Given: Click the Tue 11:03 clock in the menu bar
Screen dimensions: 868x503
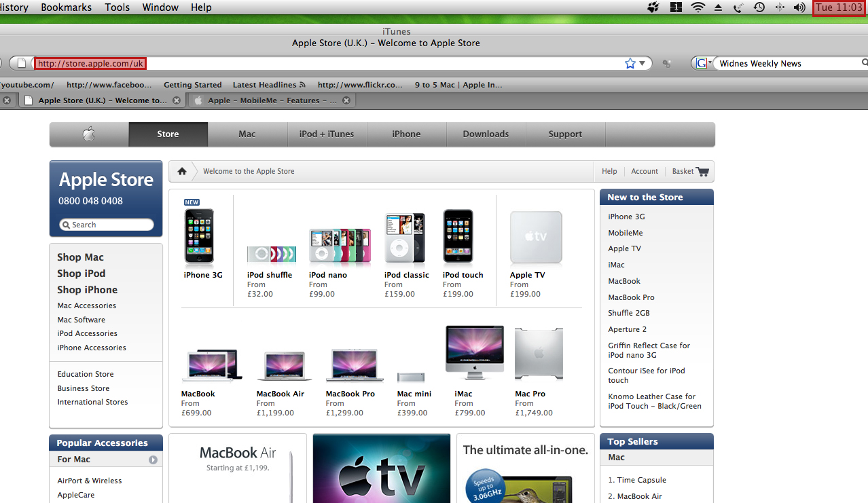Looking at the screenshot, I should tap(839, 7).
